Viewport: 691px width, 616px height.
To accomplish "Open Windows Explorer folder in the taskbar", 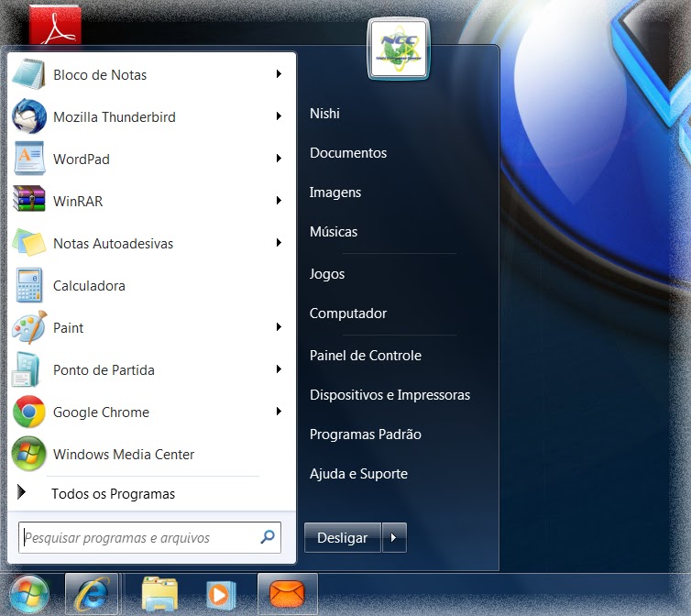I will (159, 594).
